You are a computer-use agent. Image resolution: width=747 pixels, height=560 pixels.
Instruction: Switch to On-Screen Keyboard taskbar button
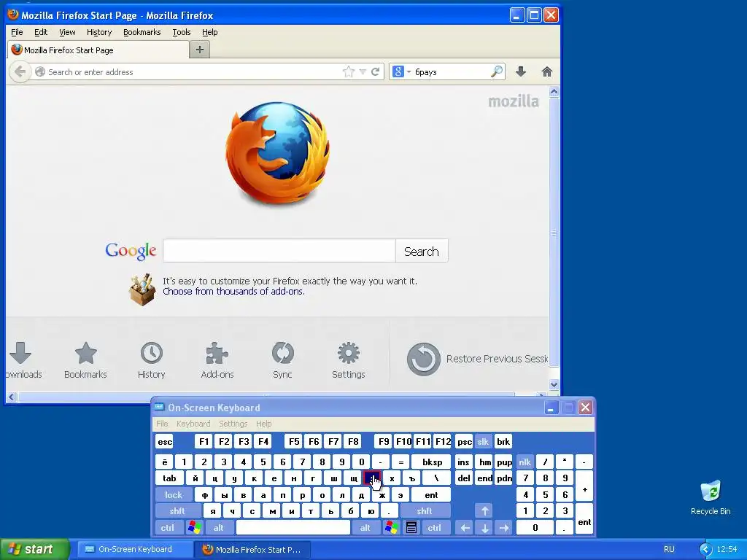pyautogui.click(x=134, y=550)
